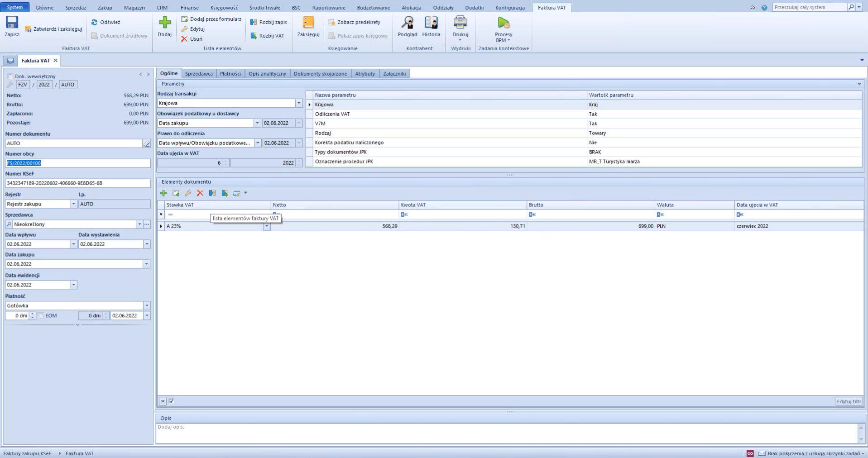
Task: Open Data wpływu date picker
Action: click(x=73, y=244)
